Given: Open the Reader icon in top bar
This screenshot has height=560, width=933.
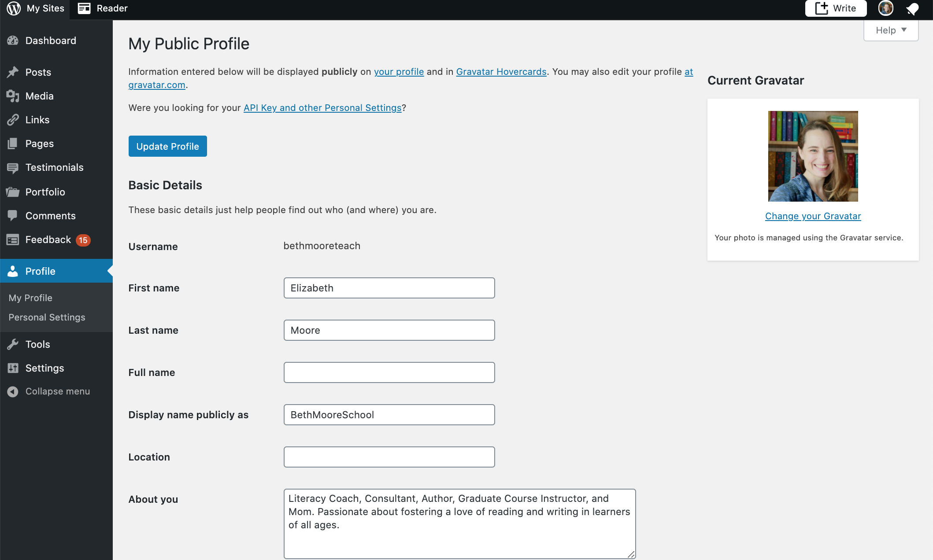Looking at the screenshot, I should [84, 8].
